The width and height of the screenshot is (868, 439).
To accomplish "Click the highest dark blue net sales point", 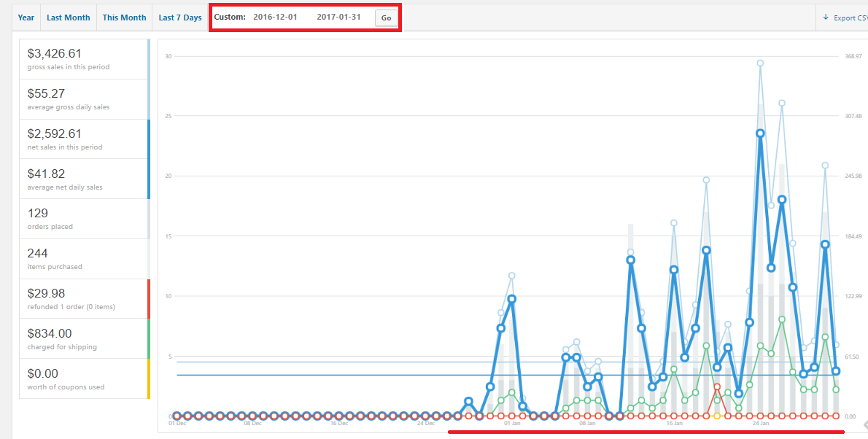I will (x=760, y=133).
